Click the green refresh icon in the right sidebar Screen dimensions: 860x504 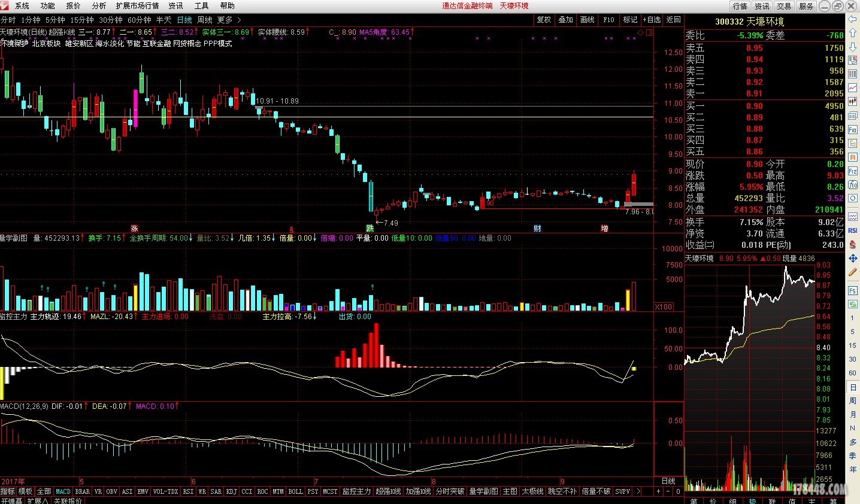[853, 304]
